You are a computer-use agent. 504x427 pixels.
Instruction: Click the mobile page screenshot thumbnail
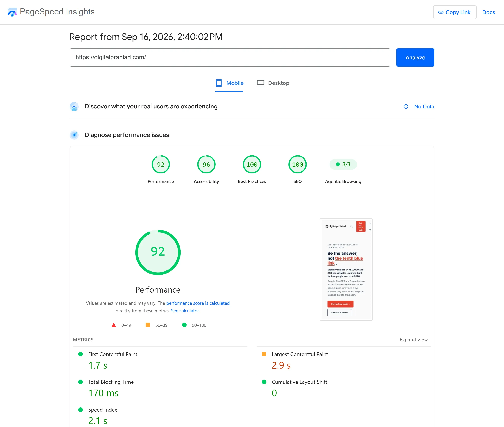[x=346, y=269]
